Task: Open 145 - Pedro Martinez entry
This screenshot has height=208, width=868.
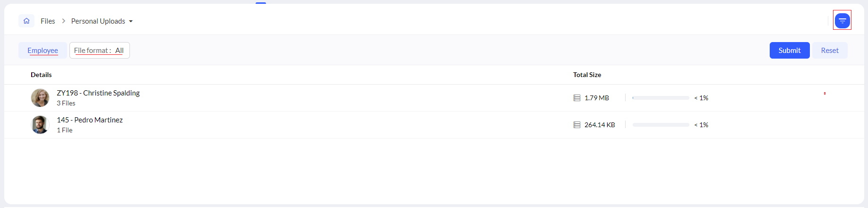Action: 90,120
